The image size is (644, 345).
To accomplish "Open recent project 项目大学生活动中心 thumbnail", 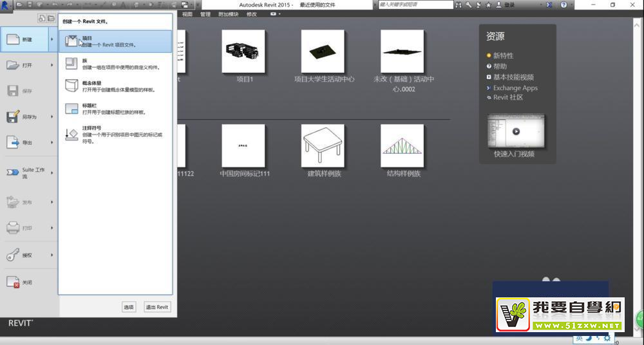I will click(323, 51).
